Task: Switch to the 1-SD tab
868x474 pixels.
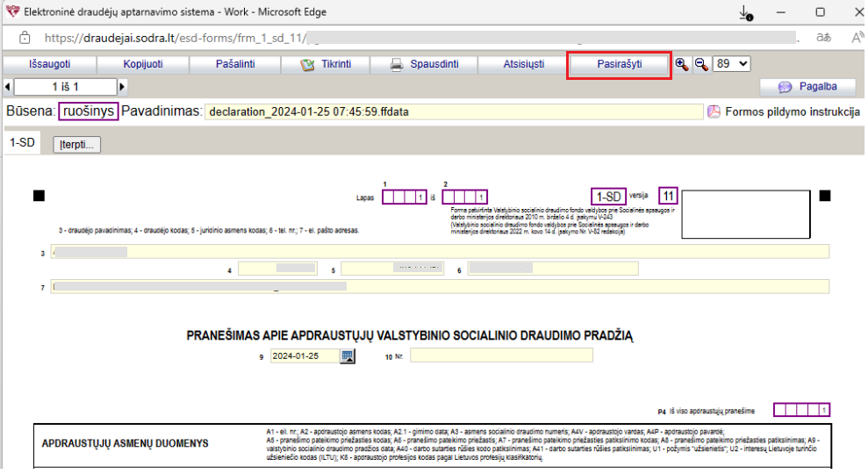Action: (23, 142)
